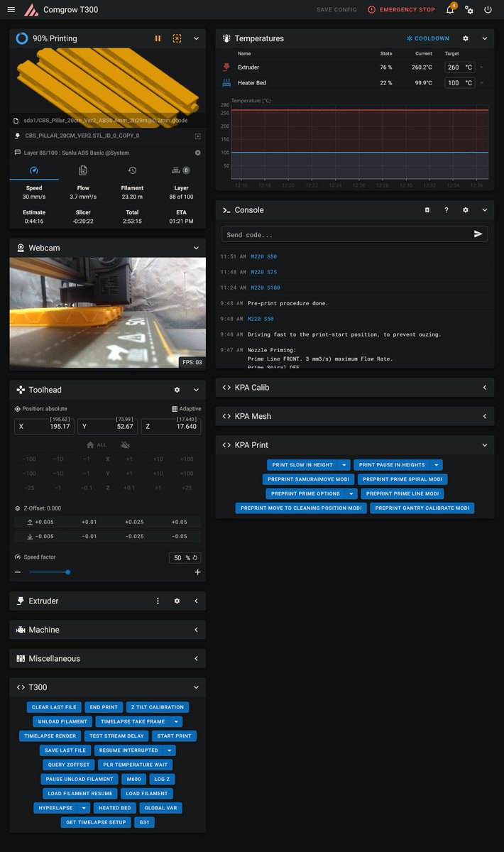Switch to the print queue tab
Image resolution: width=504 pixels, height=852 pixels.
click(x=180, y=170)
